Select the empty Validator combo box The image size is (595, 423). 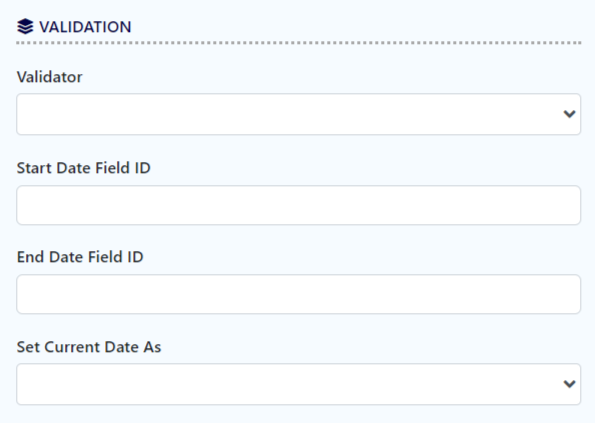pyautogui.click(x=299, y=114)
